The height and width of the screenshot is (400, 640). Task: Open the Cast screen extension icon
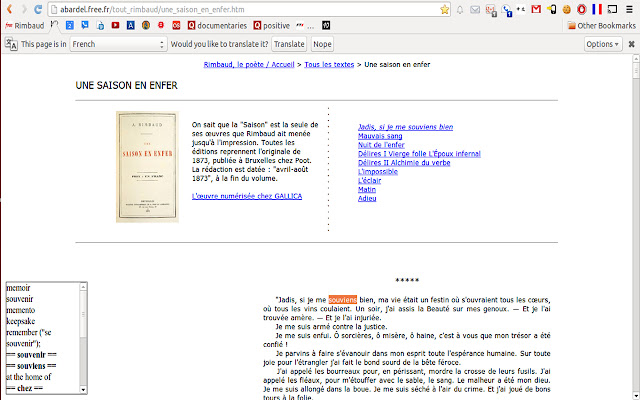point(612,9)
